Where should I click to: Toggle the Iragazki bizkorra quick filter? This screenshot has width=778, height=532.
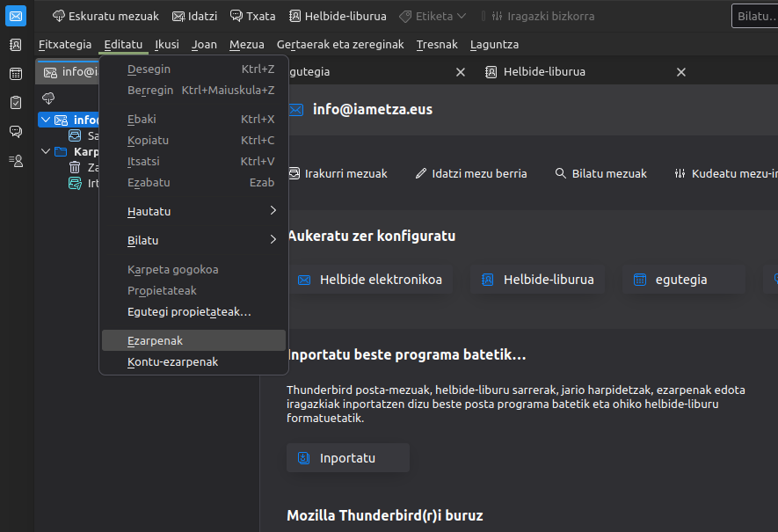coord(542,16)
